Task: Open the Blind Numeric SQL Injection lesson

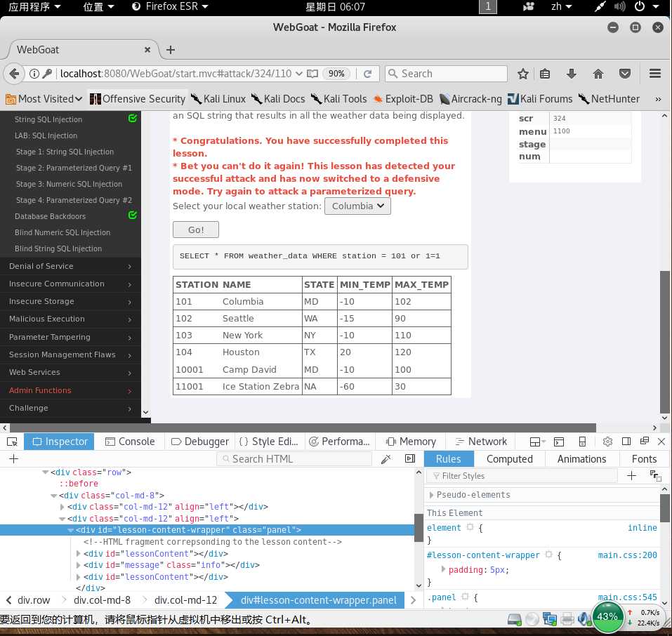Action: (62, 232)
